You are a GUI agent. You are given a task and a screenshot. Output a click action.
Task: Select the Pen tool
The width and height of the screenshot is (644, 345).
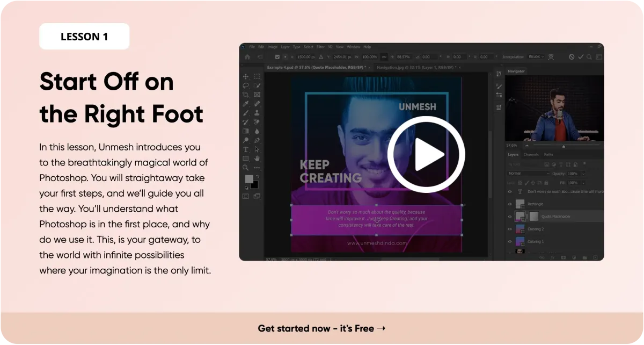point(257,140)
